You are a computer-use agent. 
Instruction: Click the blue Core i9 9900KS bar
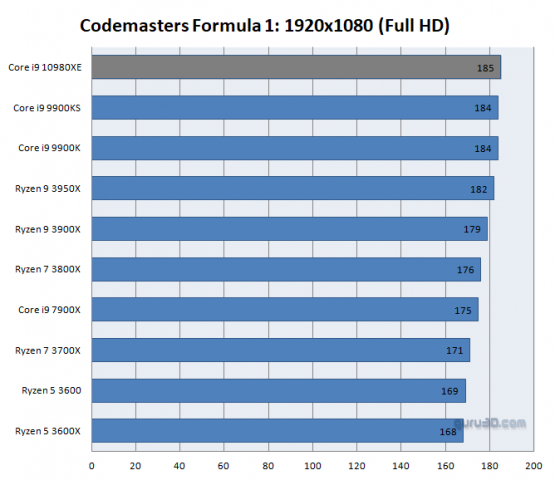point(295,107)
